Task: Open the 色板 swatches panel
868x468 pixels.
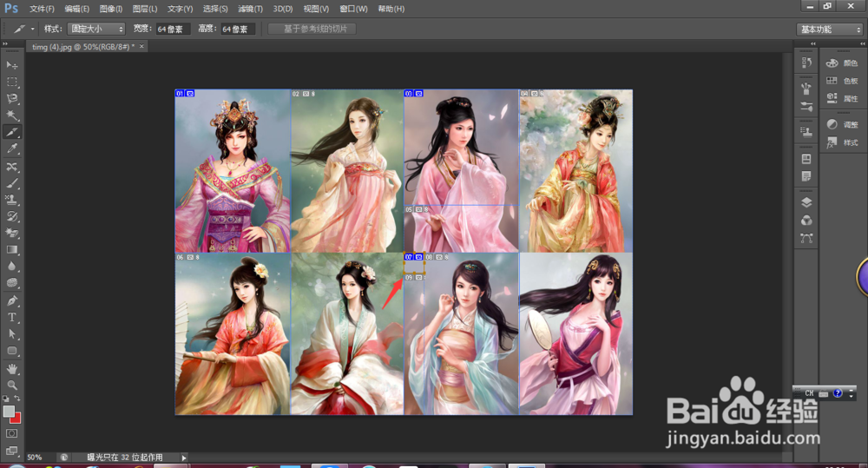Action: 842,81
